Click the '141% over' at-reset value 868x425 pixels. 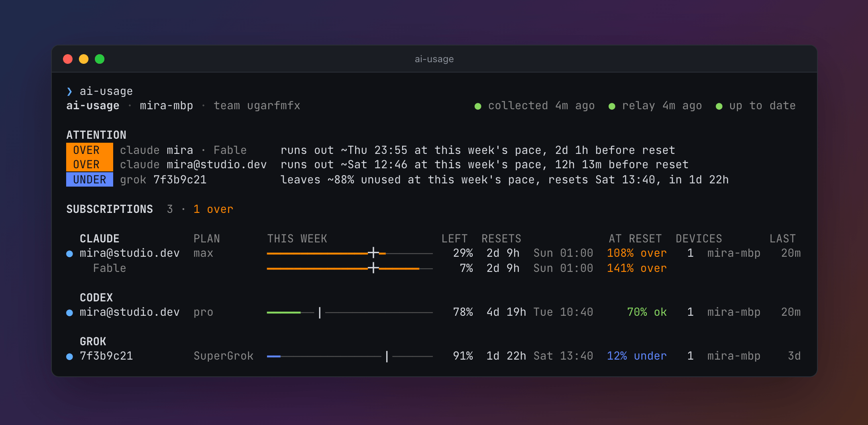tap(636, 268)
